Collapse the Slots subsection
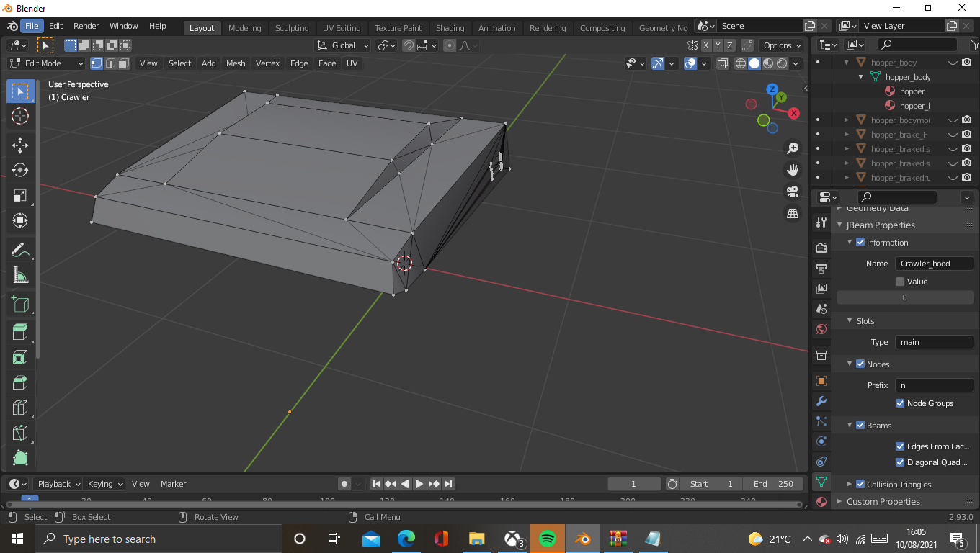Screen dimensions: 980x553 [x=850, y=321]
